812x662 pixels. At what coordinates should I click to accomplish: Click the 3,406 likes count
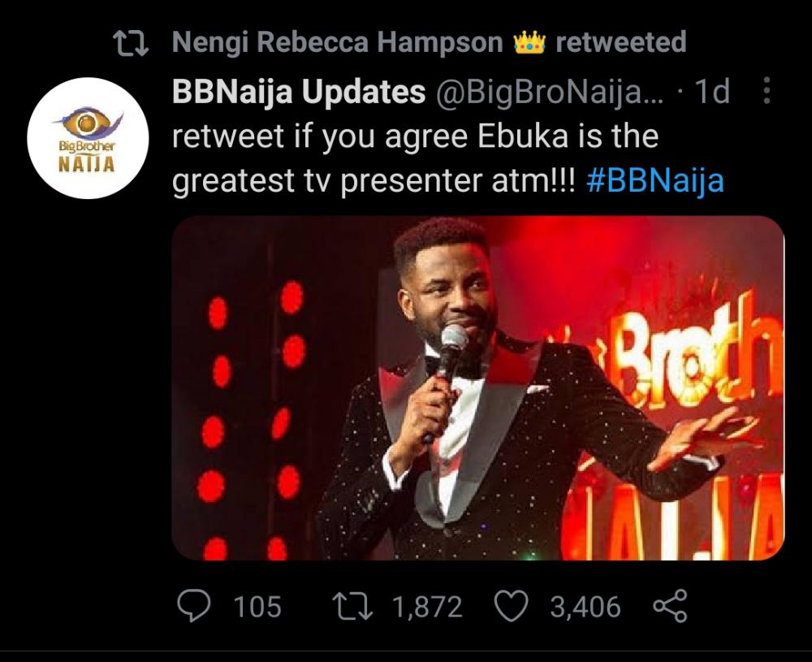585,607
